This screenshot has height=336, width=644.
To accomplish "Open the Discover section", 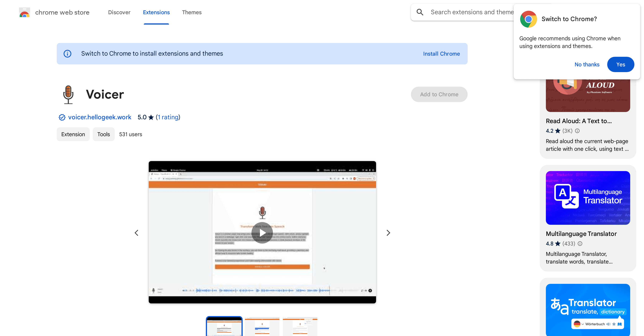I will click(x=119, y=12).
